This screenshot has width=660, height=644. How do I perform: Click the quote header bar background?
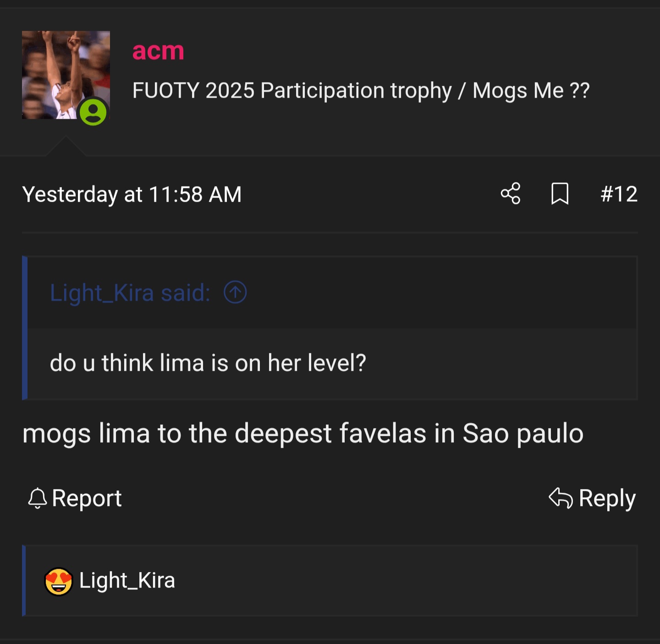[x=435, y=292]
